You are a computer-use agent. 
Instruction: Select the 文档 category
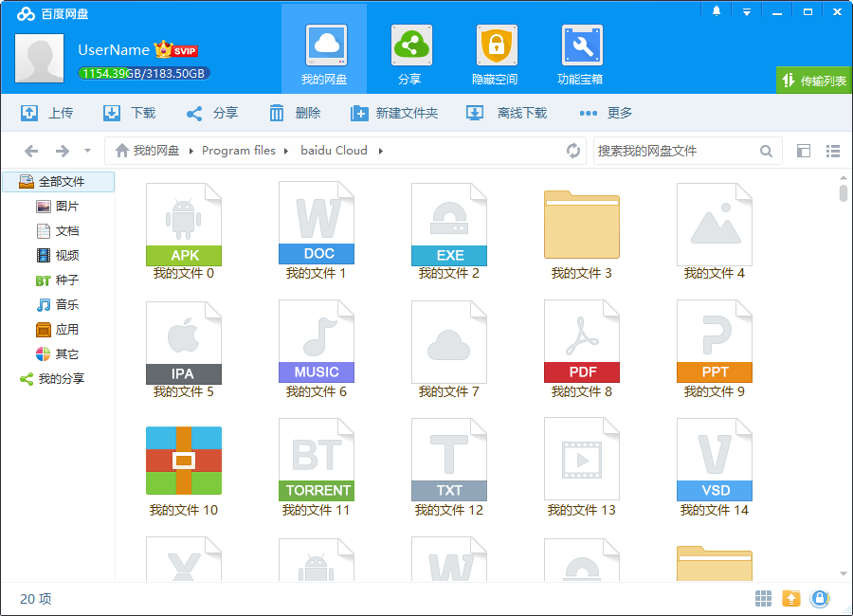[59, 230]
